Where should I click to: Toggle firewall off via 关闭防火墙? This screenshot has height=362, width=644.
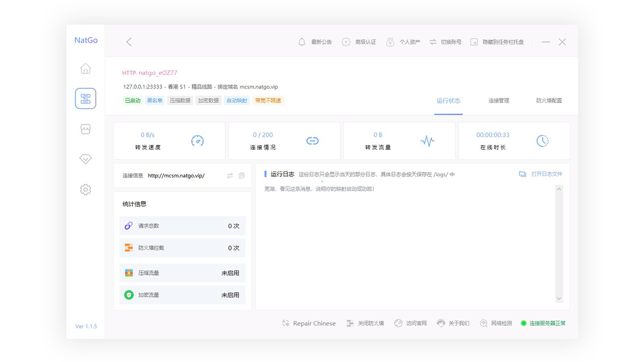pyautogui.click(x=365, y=323)
